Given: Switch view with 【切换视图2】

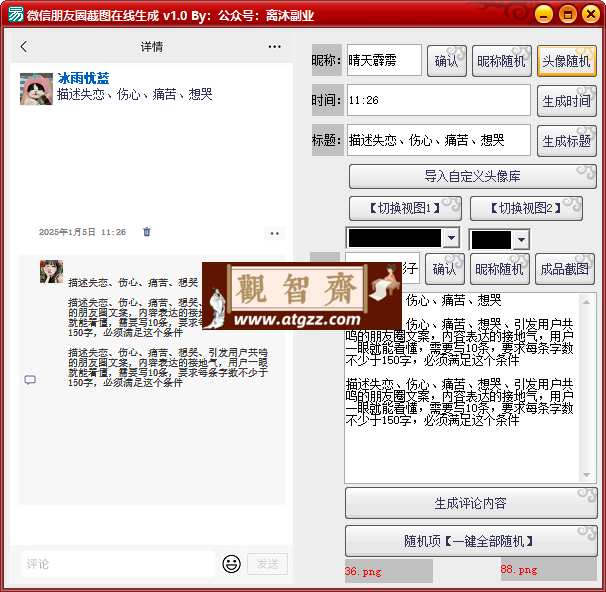Looking at the screenshot, I should point(526,209).
